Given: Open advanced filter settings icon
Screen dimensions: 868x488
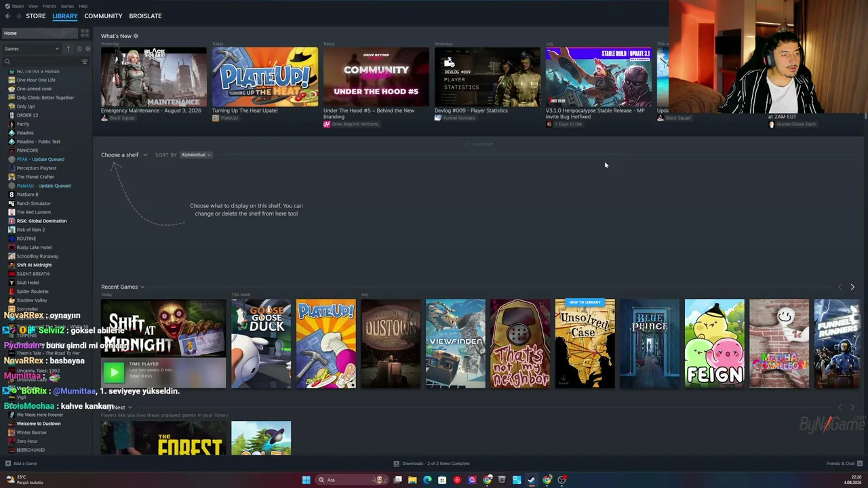Looking at the screenshot, I should [85, 62].
